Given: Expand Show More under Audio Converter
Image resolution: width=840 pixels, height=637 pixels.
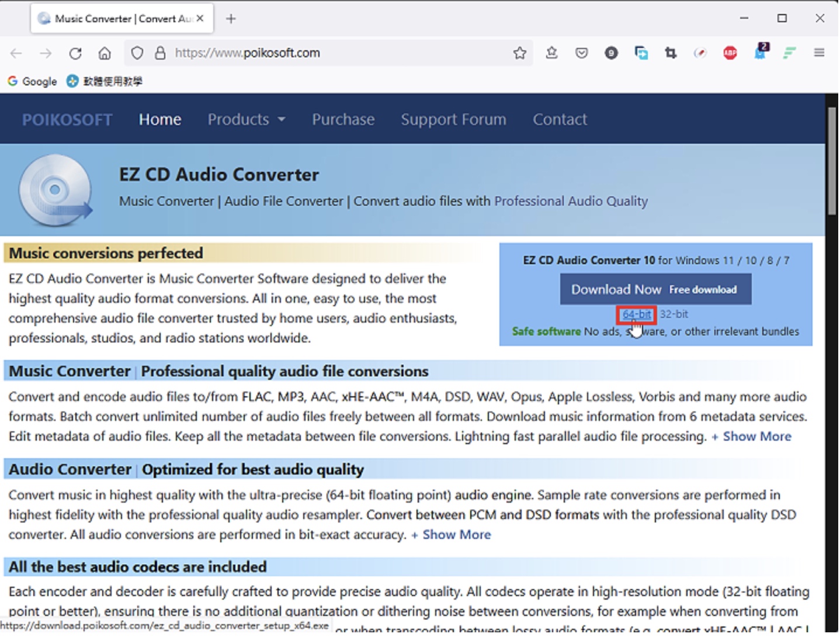Looking at the screenshot, I should click(x=451, y=535).
